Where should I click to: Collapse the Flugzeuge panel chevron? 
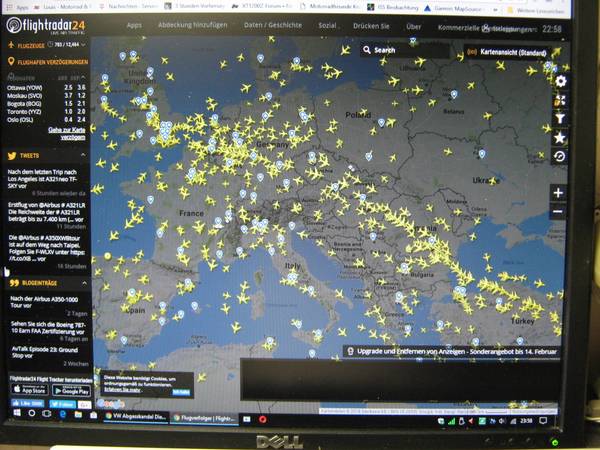point(84,46)
